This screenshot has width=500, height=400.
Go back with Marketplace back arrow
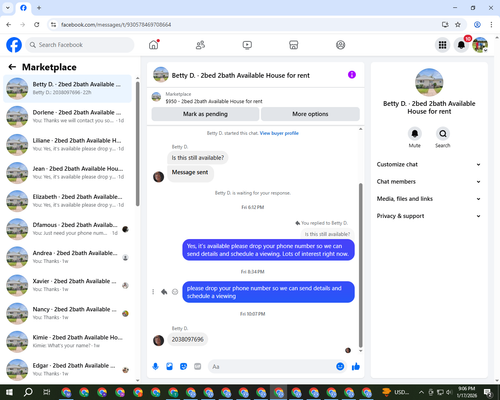pos(12,67)
